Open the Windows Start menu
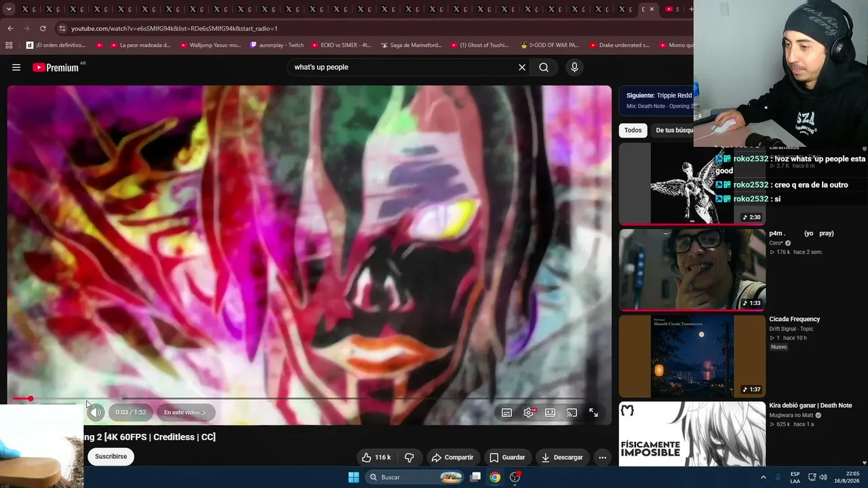Image resolution: width=868 pixels, height=488 pixels. pos(353,477)
